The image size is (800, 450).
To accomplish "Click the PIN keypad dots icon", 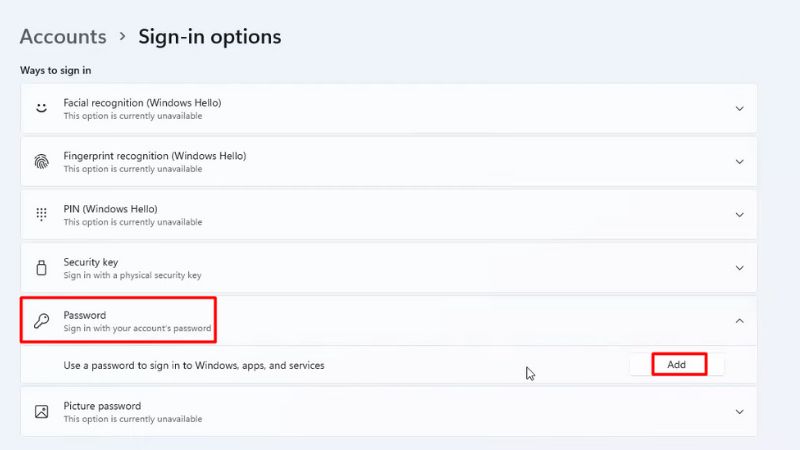I will (41, 214).
